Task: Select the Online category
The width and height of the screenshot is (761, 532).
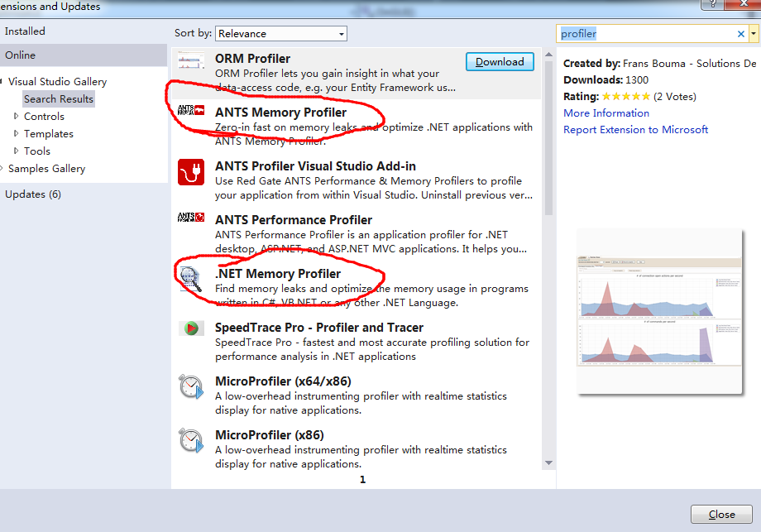Action: pos(84,55)
